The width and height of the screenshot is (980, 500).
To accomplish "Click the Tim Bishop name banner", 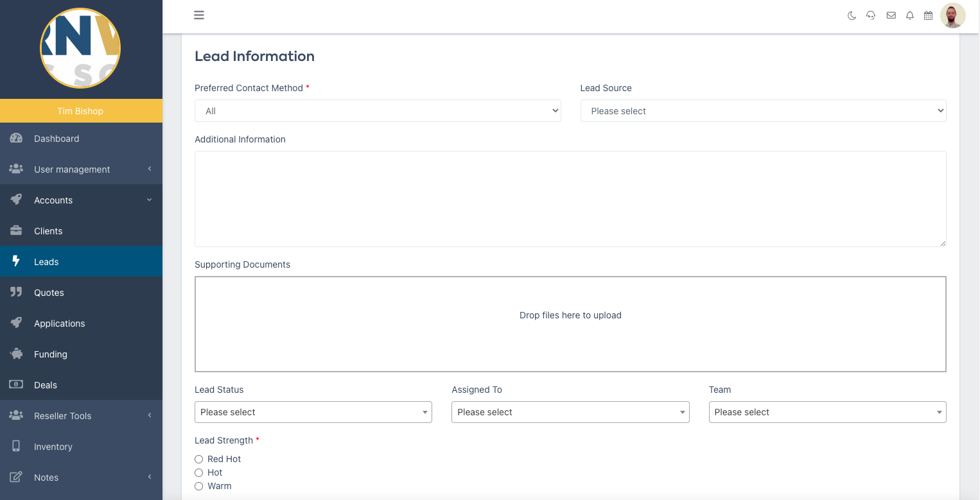I will tap(81, 111).
